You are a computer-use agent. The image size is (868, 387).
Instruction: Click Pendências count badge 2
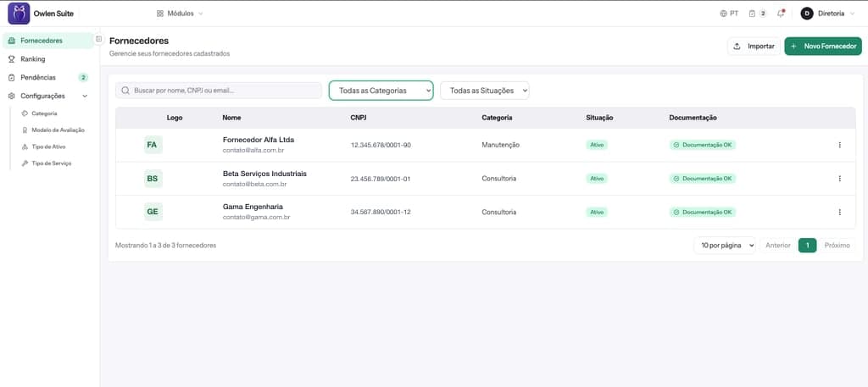pos(83,77)
